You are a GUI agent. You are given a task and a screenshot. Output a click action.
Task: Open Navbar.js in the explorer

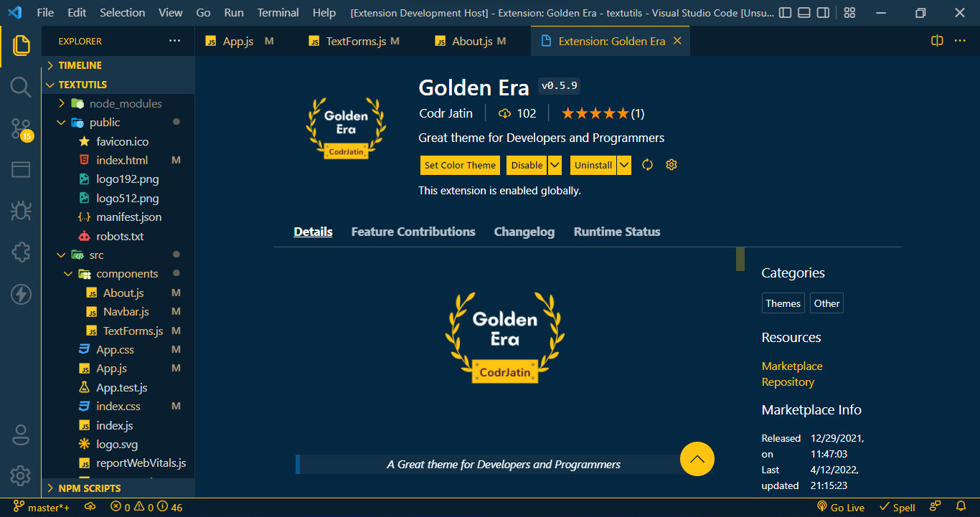coord(118,311)
